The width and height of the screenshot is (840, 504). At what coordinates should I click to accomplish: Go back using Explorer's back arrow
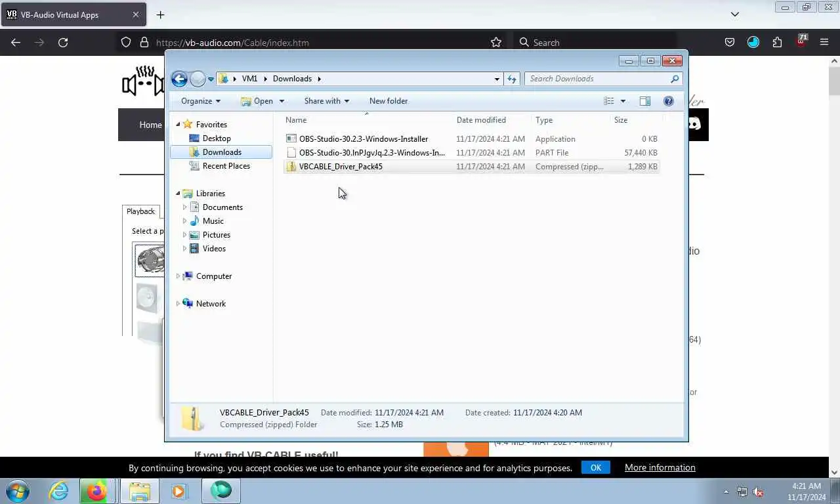(179, 79)
